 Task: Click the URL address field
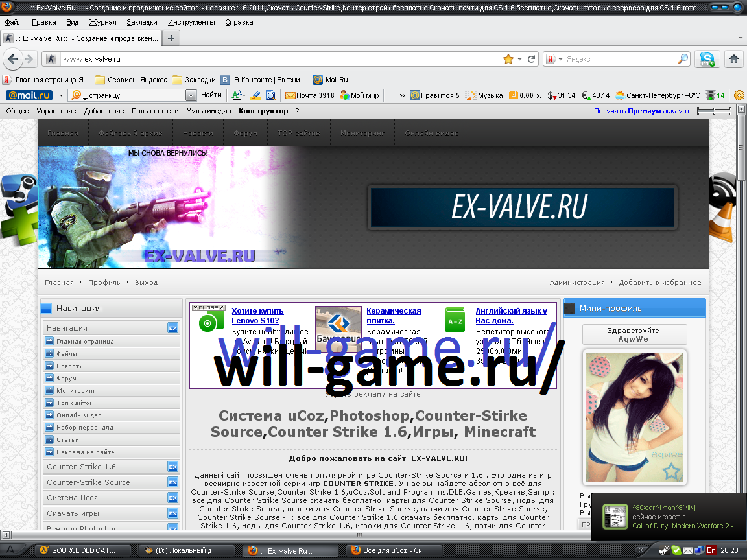(281, 59)
